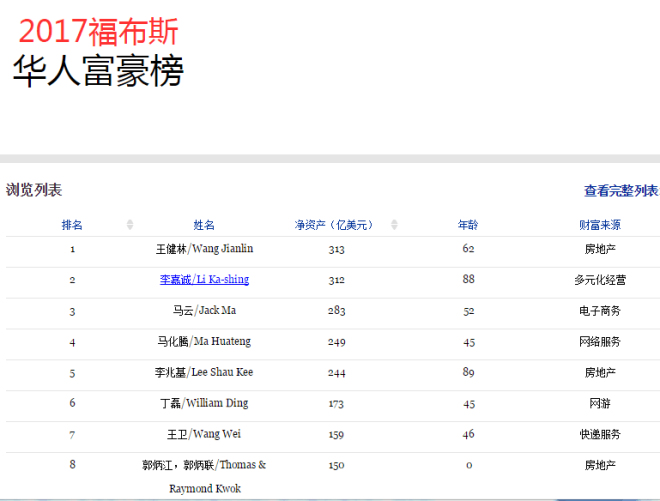Select the 丁磊/William Ding name cell

click(205, 403)
